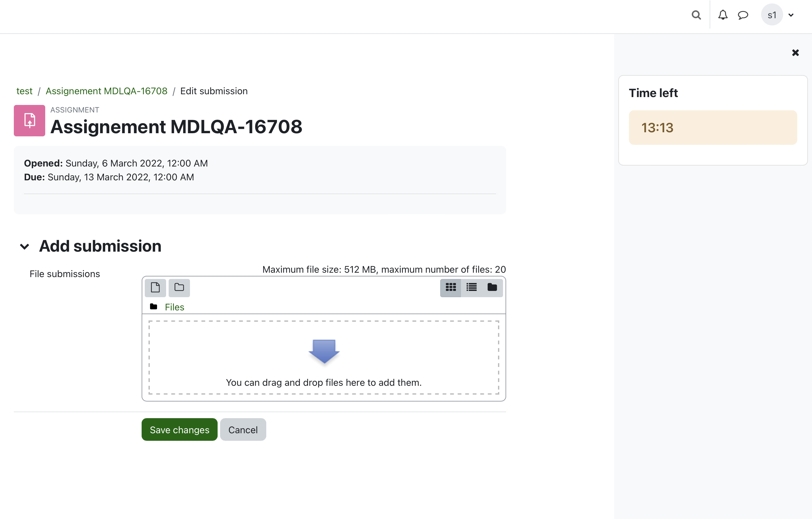Image resolution: width=812 pixels, height=519 pixels.
Task: Switch to file details list view
Action: [471, 287]
